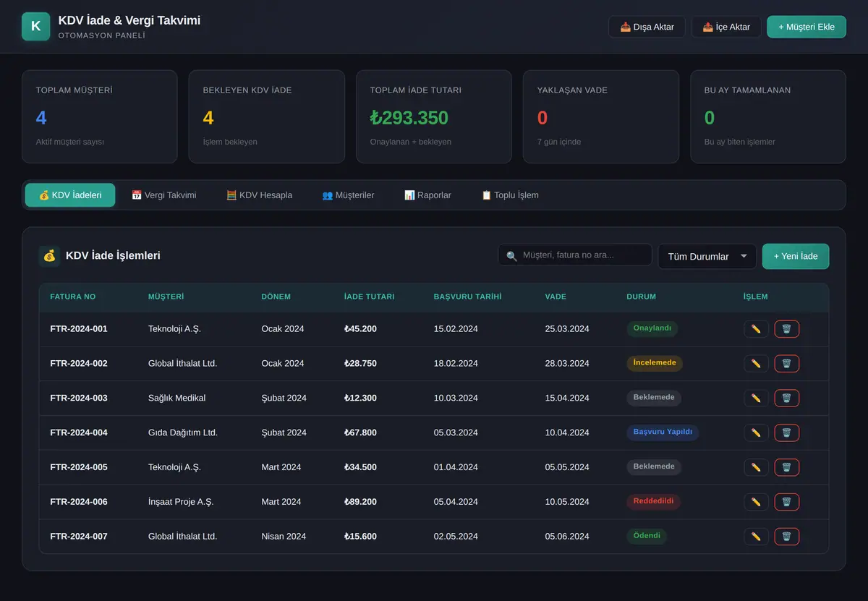Edit the paid FTR-2024-007 row
Image resolution: width=868 pixels, height=601 pixels.
click(x=756, y=537)
